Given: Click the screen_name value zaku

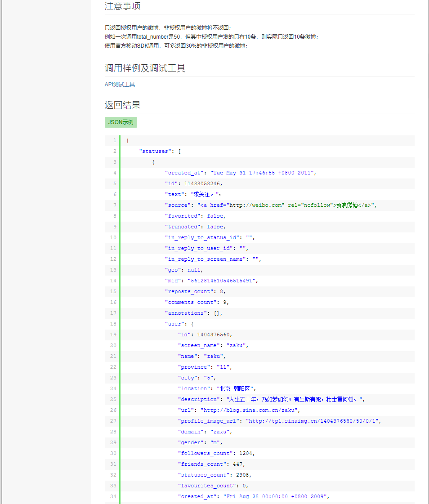Looking at the screenshot, I should tap(236, 345).
